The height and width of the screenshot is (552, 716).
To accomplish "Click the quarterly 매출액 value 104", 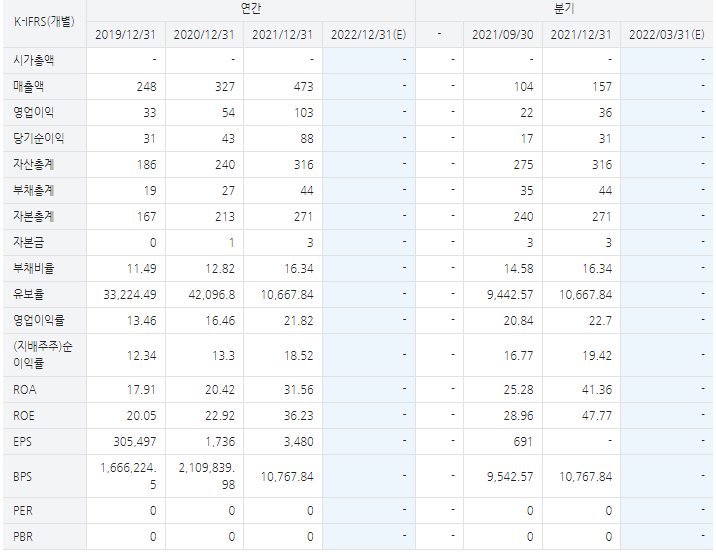I will click(523, 87).
